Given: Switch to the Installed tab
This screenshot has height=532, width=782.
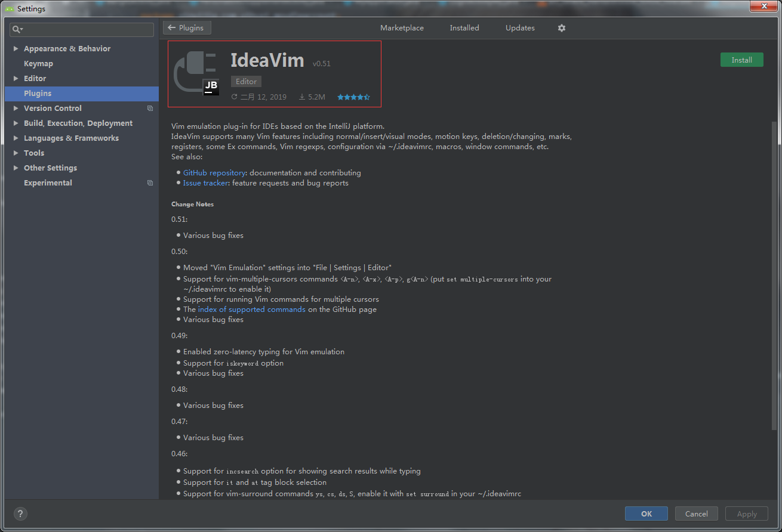Looking at the screenshot, I should 464,27.
